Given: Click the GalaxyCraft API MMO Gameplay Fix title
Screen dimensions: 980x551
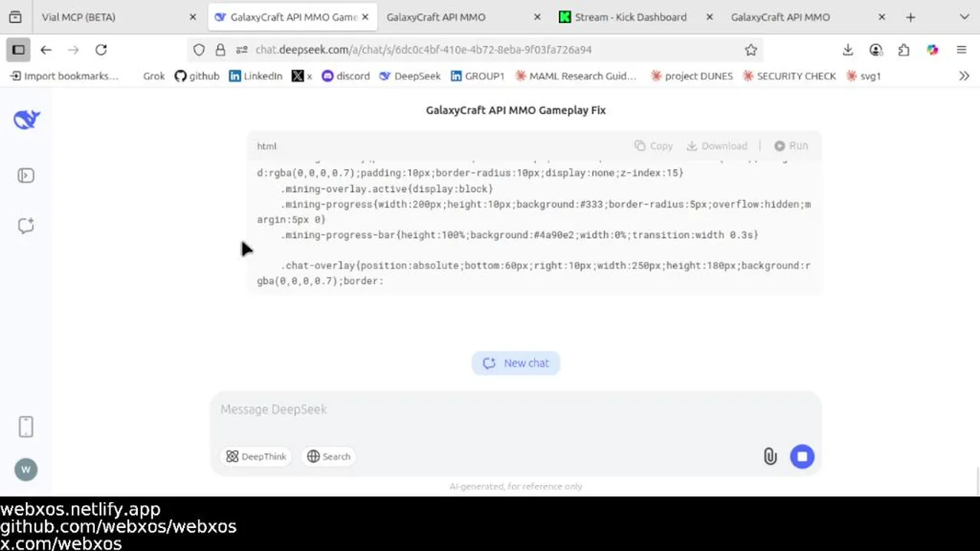Looking at the screenshot, I should click(515, 110).
